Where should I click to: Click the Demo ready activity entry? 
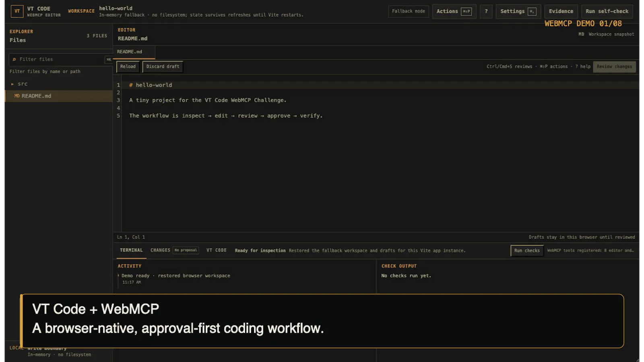click(x=176, y=276)
